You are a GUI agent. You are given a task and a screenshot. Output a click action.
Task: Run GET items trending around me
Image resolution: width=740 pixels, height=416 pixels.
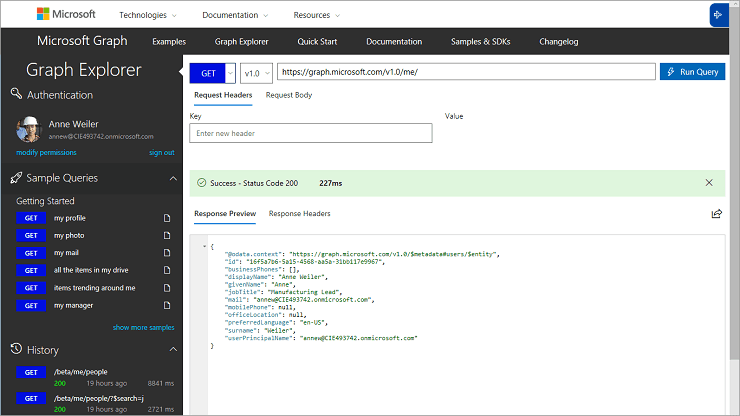point(31,288)
